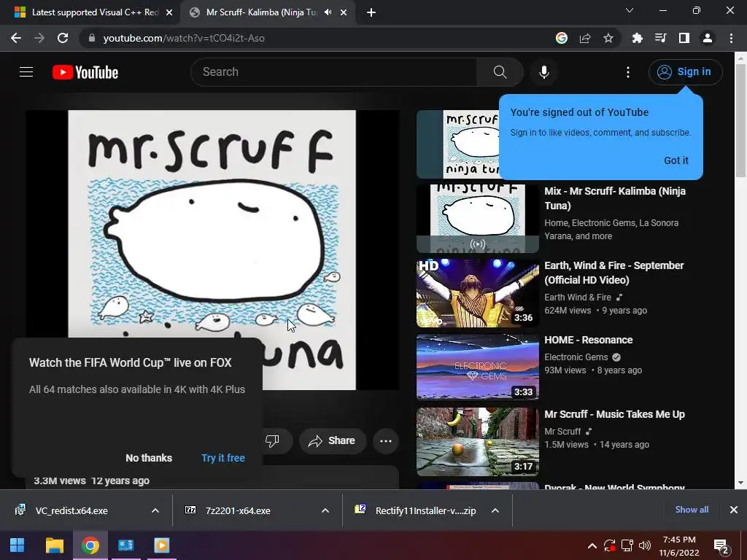
Task: Focus the YouTube search field
Action: [x=333, y=72]
